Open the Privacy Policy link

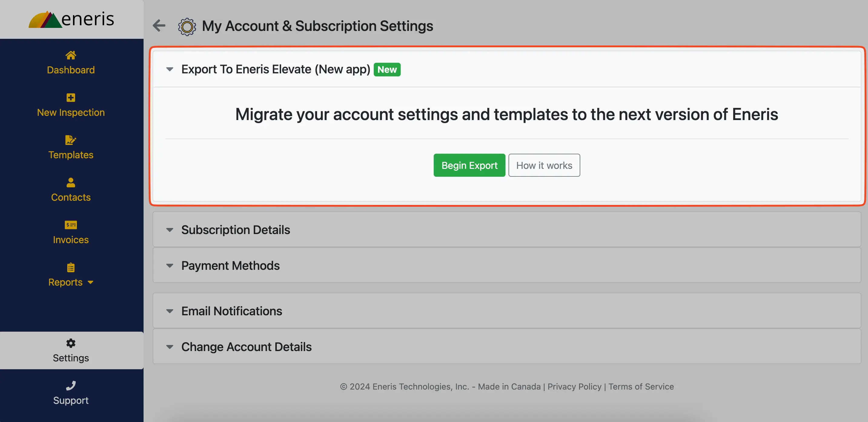(x=574, y=387)
